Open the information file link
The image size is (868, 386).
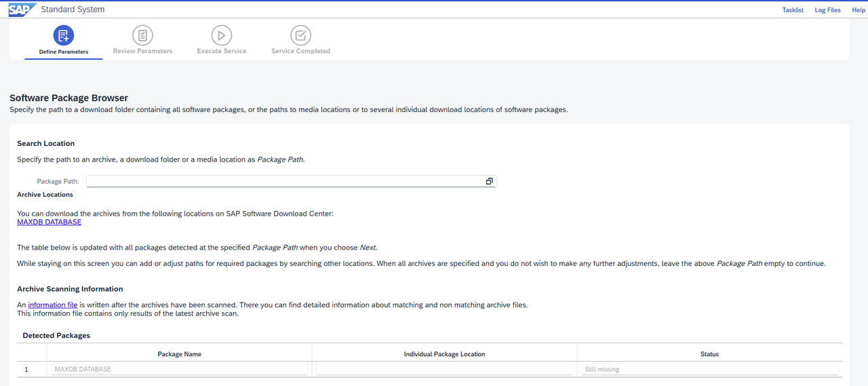click(x=53, y=305)
